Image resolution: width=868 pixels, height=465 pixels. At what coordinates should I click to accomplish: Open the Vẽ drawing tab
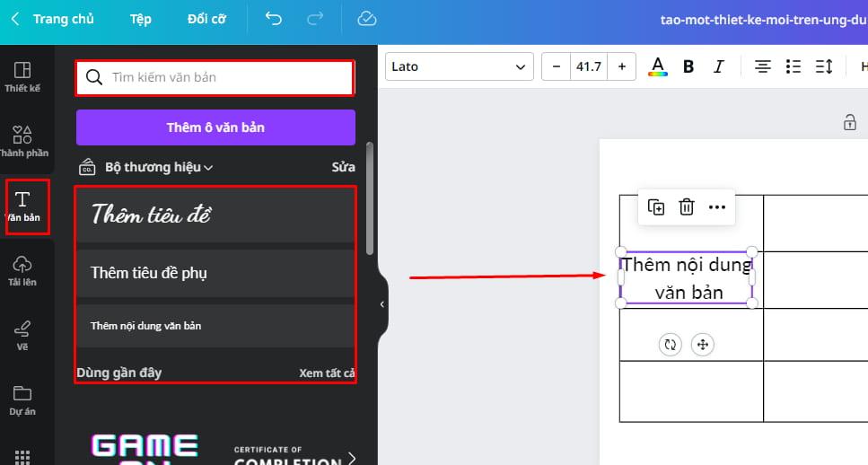(22, 336)
